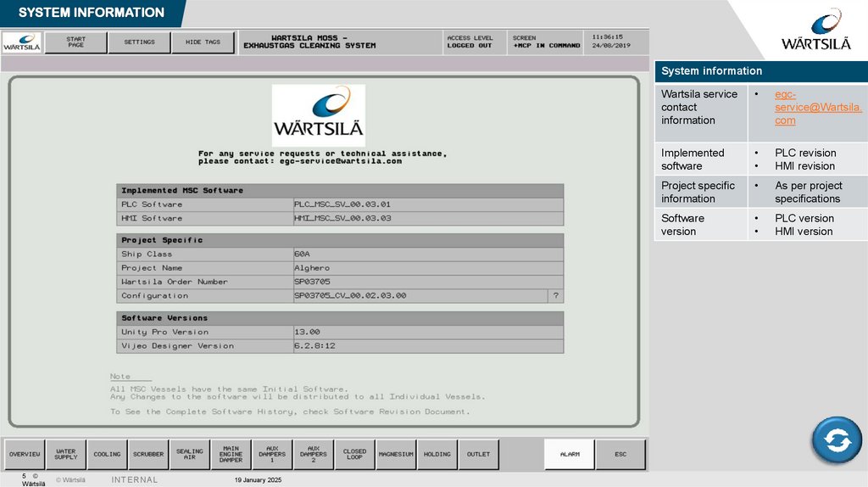Click the HMI revision bullet text
This screenshot has height=487, width=868.
[x=804, y=166]
